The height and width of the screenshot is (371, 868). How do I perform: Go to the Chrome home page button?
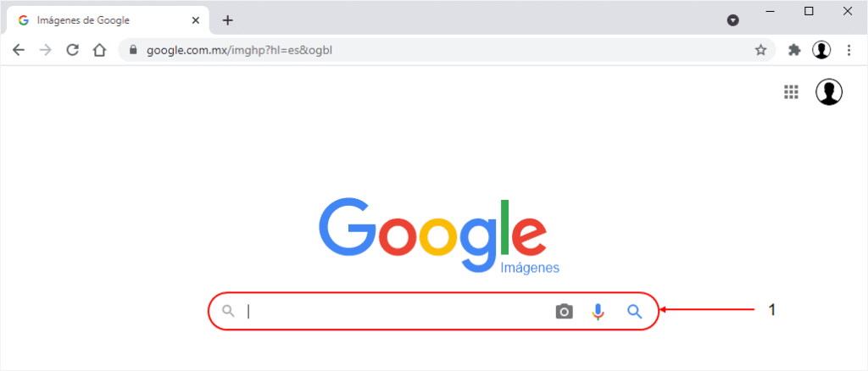pos(100,50)
